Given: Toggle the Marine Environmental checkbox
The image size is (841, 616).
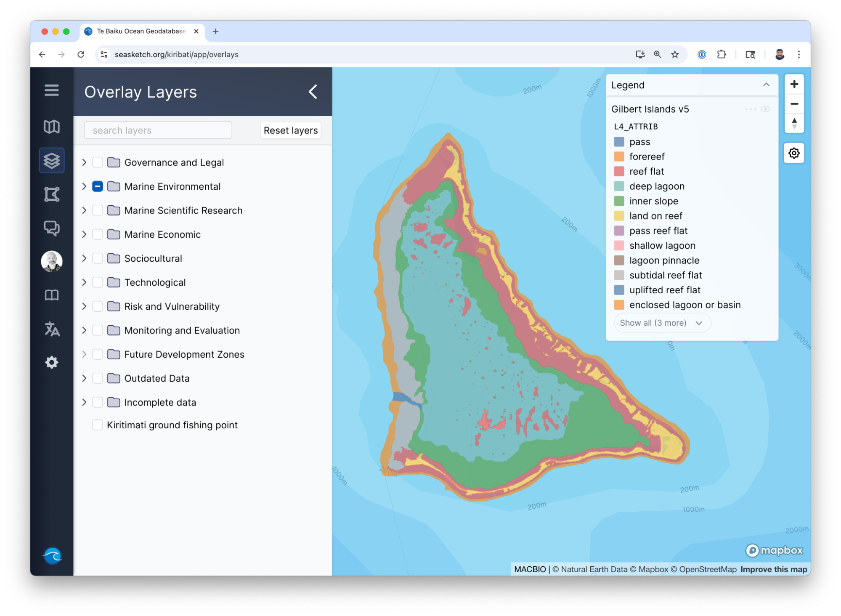Looking at the screenshot, I should point(98,186).
